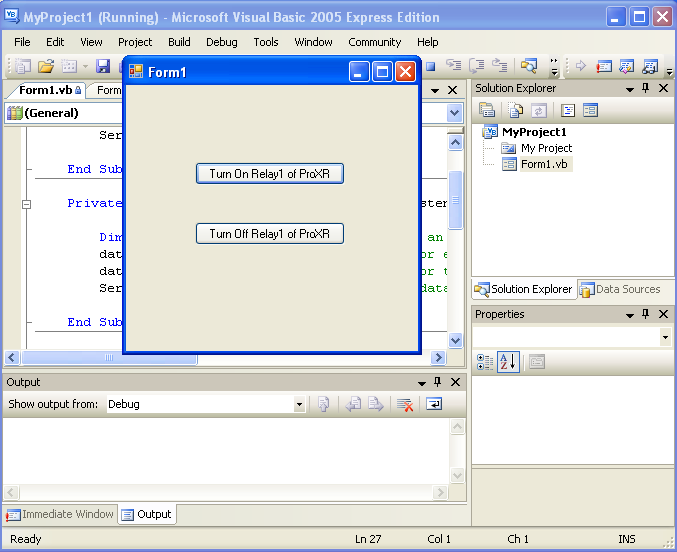Screen dimensions: 677x552
Task: Select My Project node in Solution Explorer
Action: tap(546, 148)
